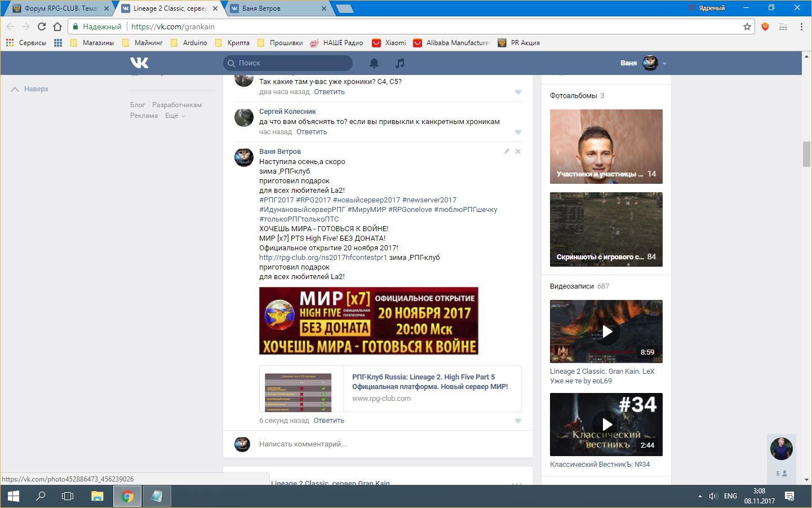Image resolution: width=812 pixels, height=508 pixels.
Task: Click the VK logo in the header
Action: tap(139, 63)
